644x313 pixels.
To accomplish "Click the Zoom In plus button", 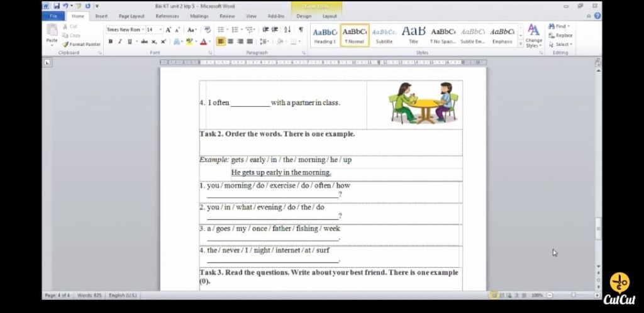I will pos(597,295).
